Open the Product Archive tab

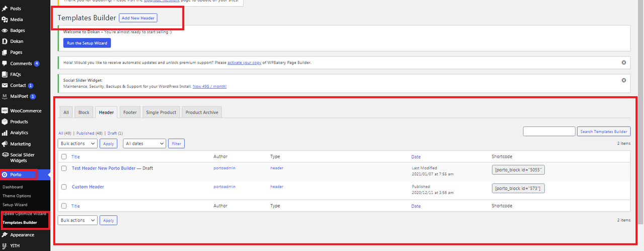[202, 112]
